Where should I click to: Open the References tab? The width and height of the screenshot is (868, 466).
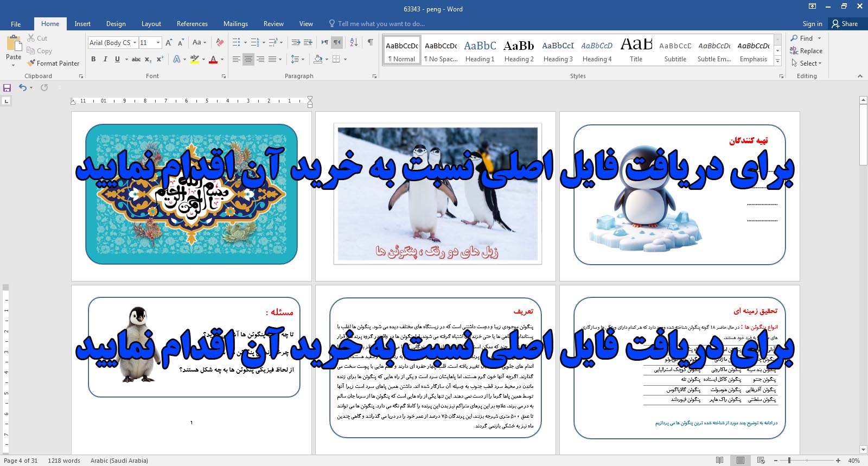[192, 24]
